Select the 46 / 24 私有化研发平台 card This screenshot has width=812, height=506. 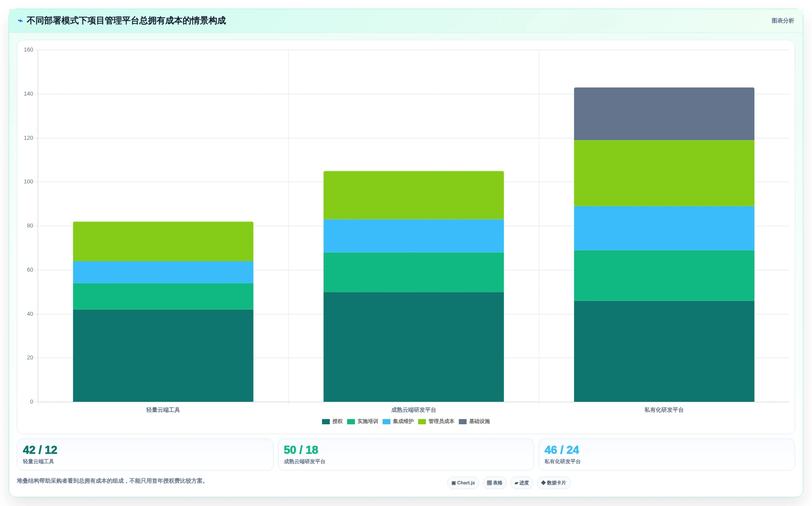tap(667, 455)
